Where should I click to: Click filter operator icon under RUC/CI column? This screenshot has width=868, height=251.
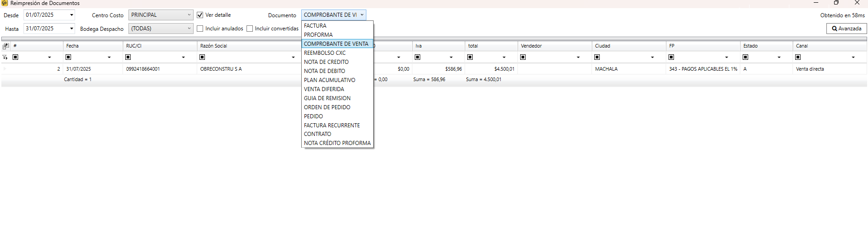click(128, 57)
